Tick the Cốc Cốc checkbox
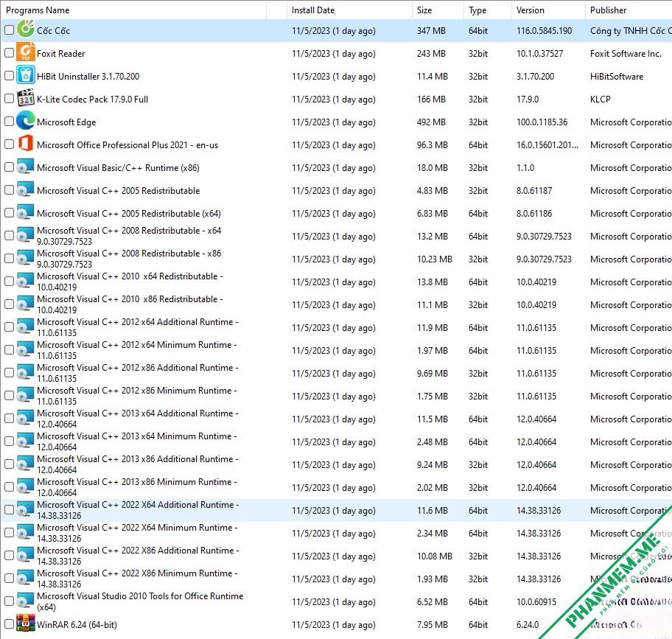The width and height of the screenshot is (672, 639). click(x=9, y=29)
